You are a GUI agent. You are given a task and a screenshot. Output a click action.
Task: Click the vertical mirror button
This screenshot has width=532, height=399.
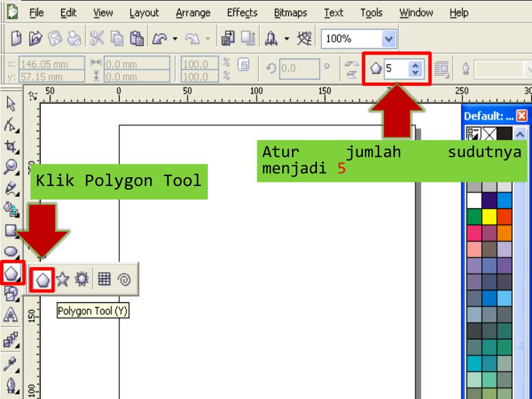click(352, 74)
